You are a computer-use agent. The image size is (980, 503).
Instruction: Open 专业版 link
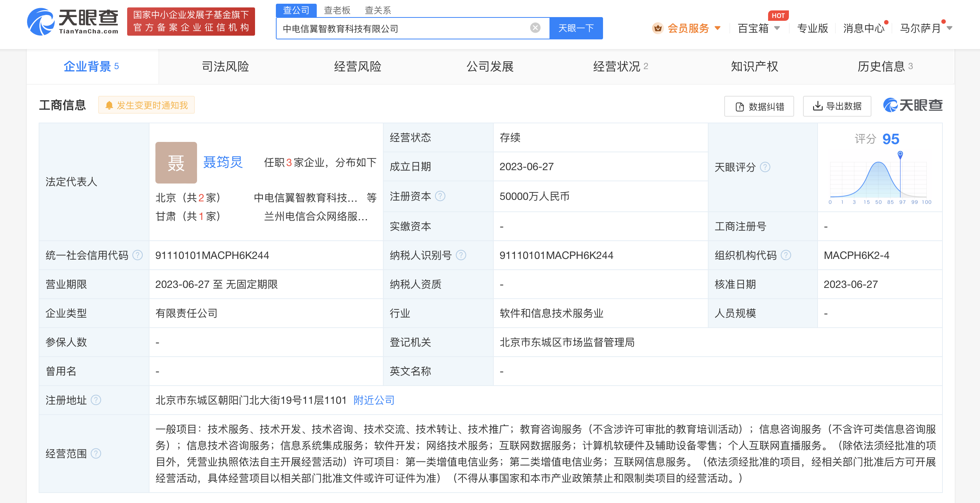coord(812,28)
